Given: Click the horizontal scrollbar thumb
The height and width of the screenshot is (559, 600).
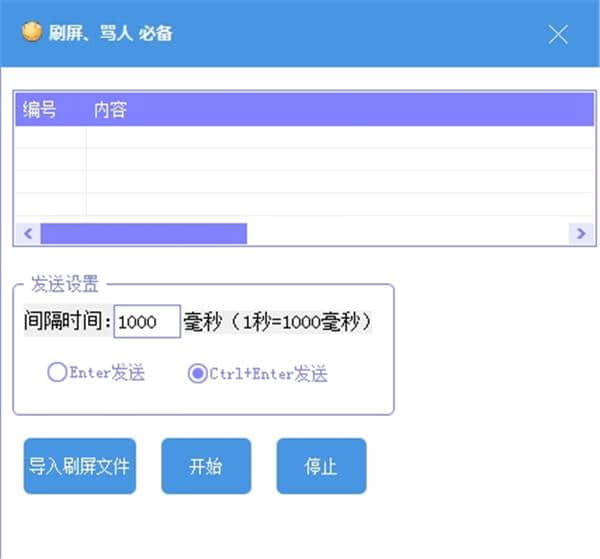Looking at the screenshot, I should pyautogui.click(x=143, y=233).
